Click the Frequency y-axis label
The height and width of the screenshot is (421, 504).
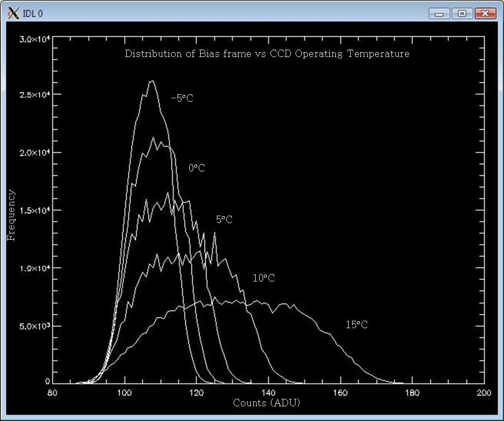point(11,215)
